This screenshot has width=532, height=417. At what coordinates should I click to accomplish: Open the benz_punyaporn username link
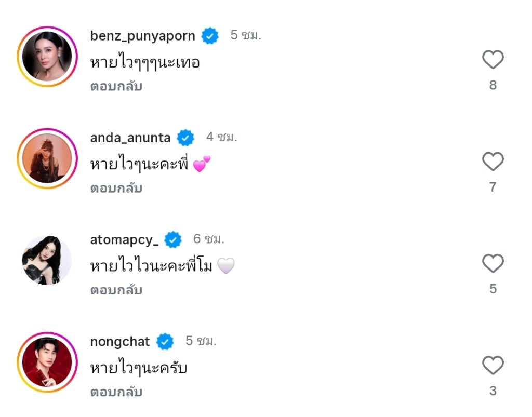click(x=143, y=36)
